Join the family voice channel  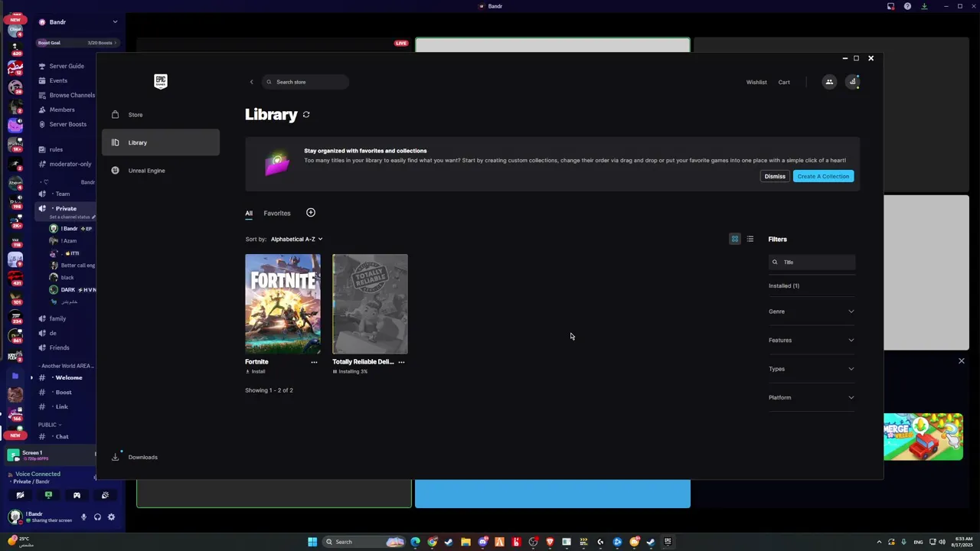[x=57, y=319]
